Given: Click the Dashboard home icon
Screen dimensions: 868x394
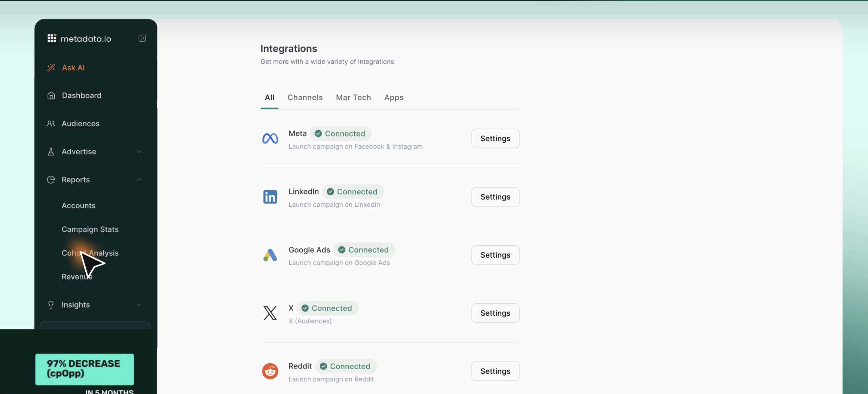Looking at the screenshot, I should 51,95.
